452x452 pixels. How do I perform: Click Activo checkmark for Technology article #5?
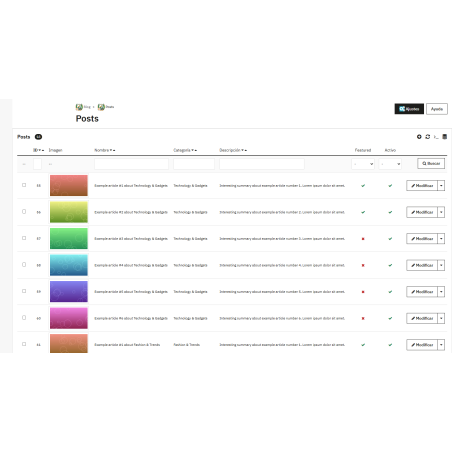pos(390,292)
